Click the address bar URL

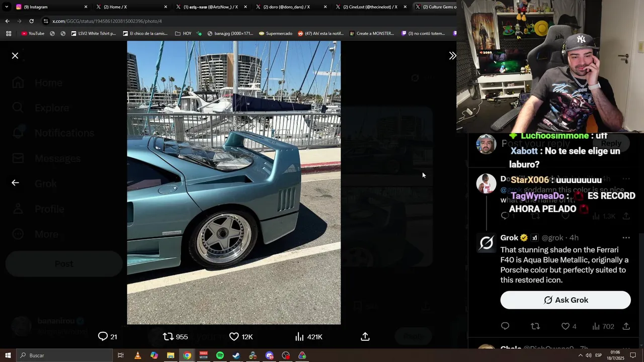pos(107,21)
